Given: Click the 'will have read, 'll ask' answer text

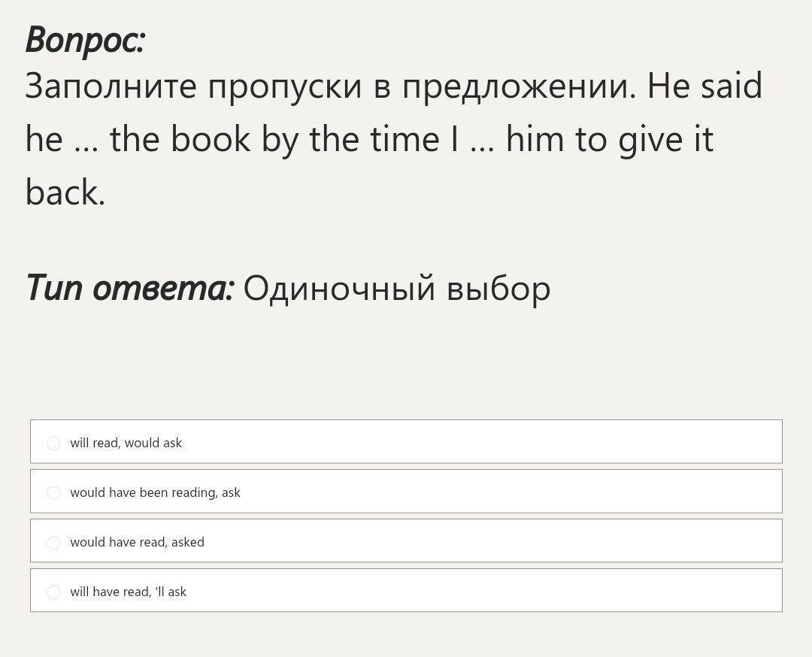Looking at the screenshot, I should (128, 592).
